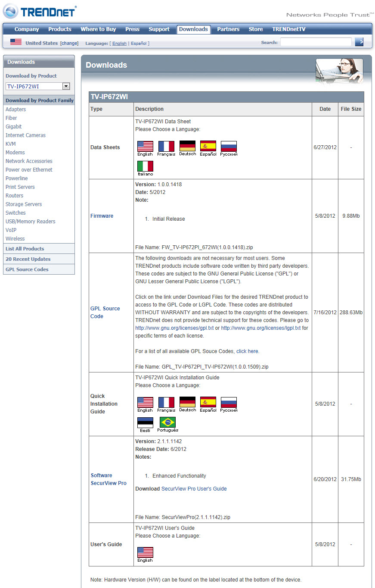Screen dimensions: 375x588
Task: Click the Firmware date 5/8/2012 cell
Action: click(x=325, y=216)
